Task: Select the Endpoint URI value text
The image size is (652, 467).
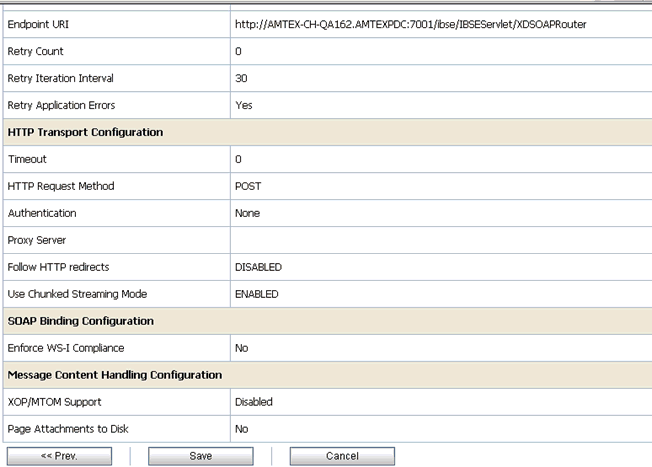Action: click(x=410, y=25)
